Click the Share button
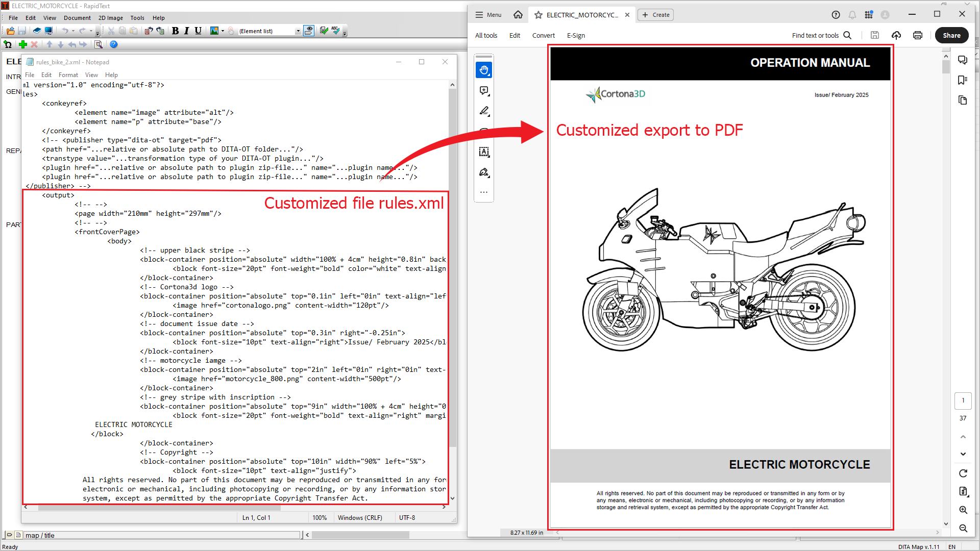The height and width of the screenshot is (551, 980). tap(951, 35)
